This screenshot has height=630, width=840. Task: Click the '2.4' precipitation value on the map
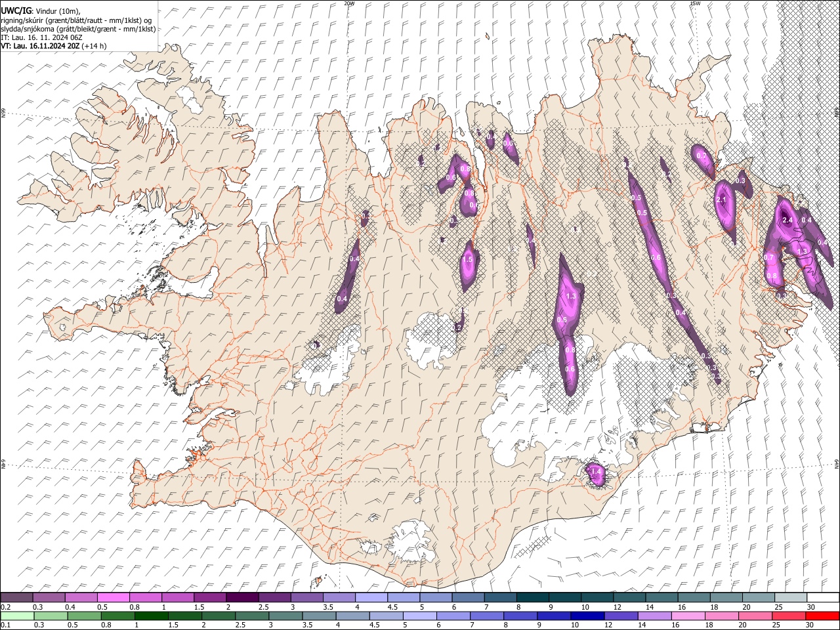tap(788, 220)
